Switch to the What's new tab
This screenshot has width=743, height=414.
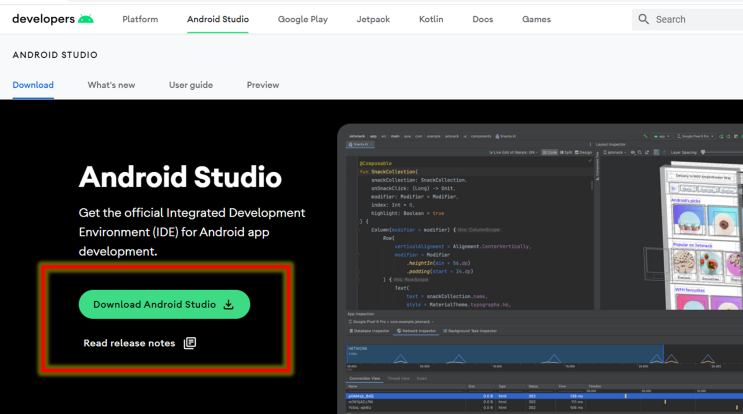coord(111,85)
